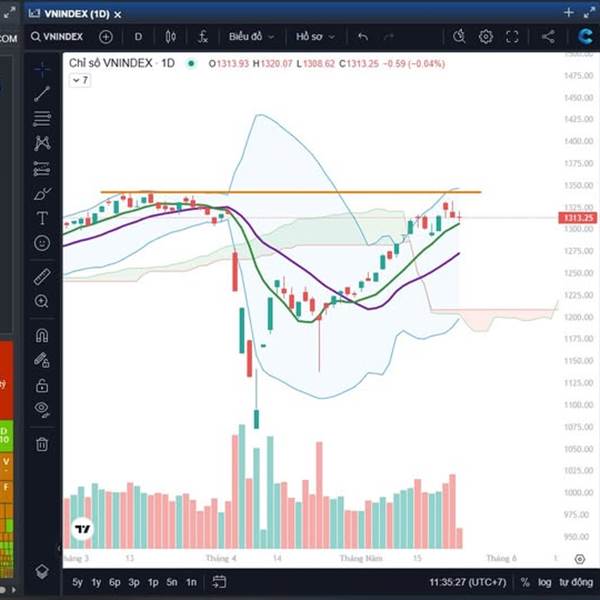Undo the last chart action
The width and height of the screenshot is (600, 600).
(363, 37)
